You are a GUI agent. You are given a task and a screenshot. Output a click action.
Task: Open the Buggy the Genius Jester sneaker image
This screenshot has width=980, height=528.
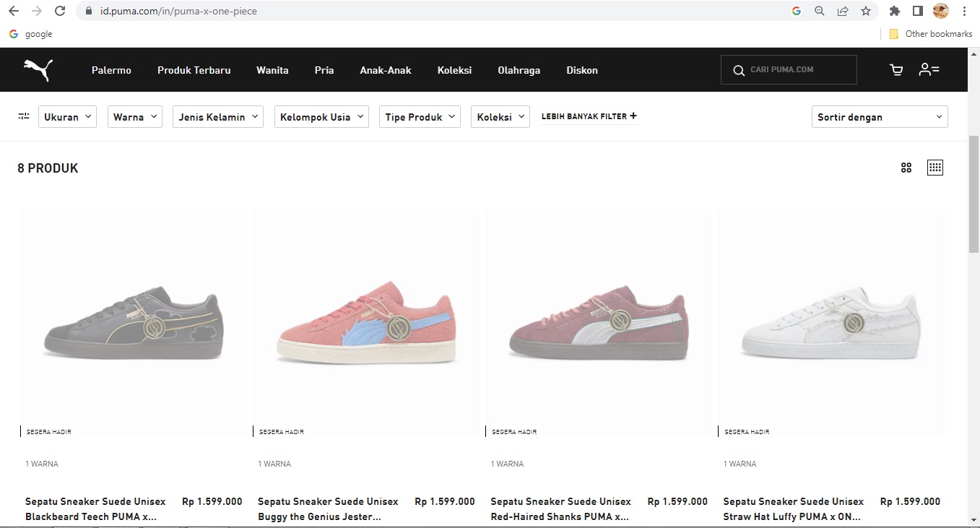[x=367, y=322]
